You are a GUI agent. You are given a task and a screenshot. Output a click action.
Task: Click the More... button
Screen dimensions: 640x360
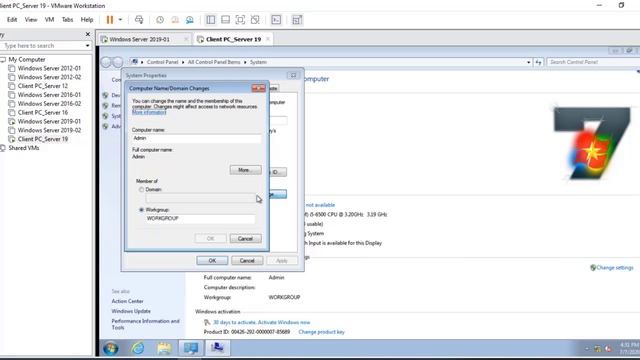tap(245, 170)
